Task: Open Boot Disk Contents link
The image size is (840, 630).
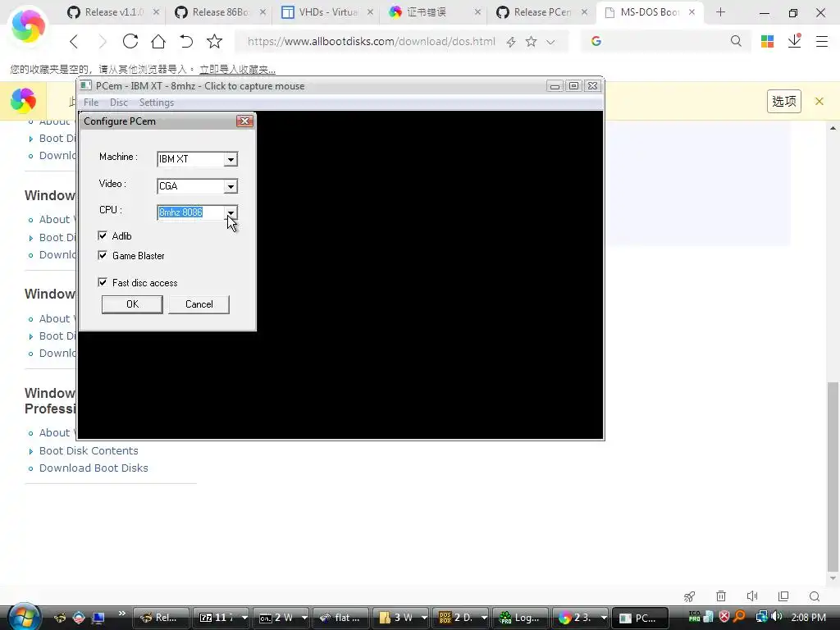Action: click(89, 451)
